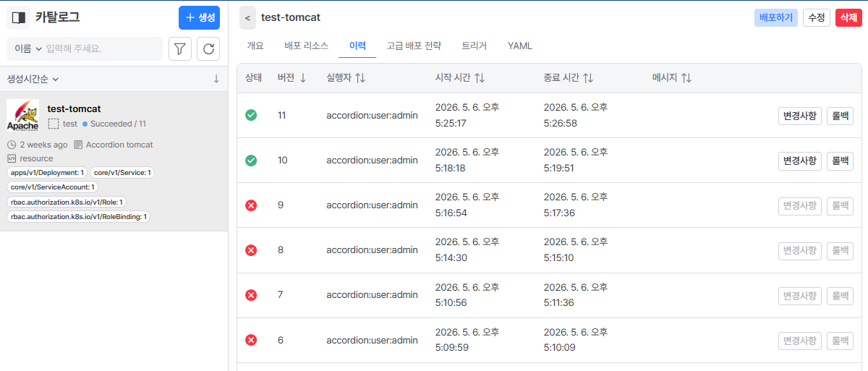Click disabled 변경사항 for version 9
This screenshot has width=868, height=371.
(800, 205)
